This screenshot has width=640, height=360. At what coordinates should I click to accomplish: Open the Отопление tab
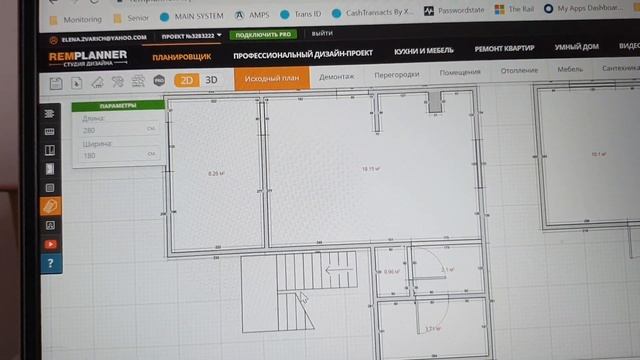[519, 71]
